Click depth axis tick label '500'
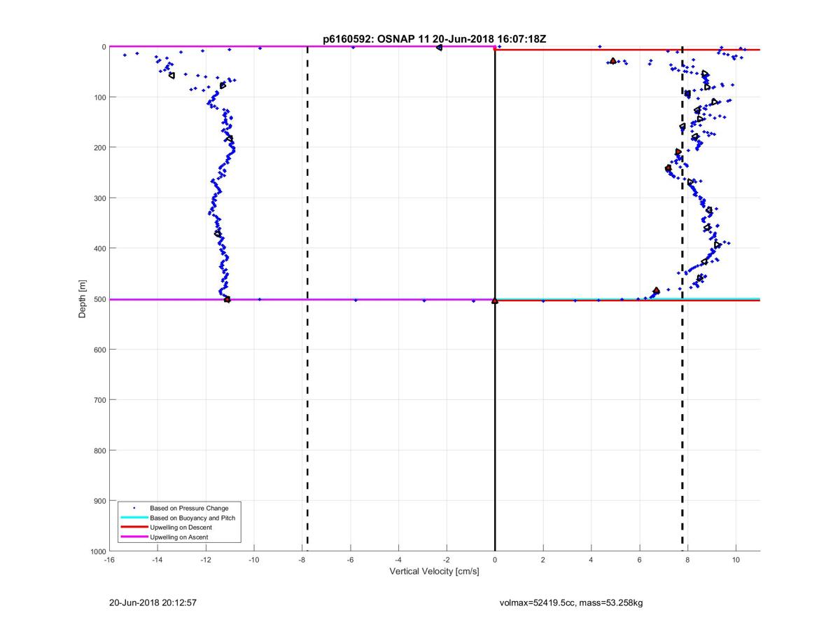Screen dimensions: 840x620 pos(99,299)
